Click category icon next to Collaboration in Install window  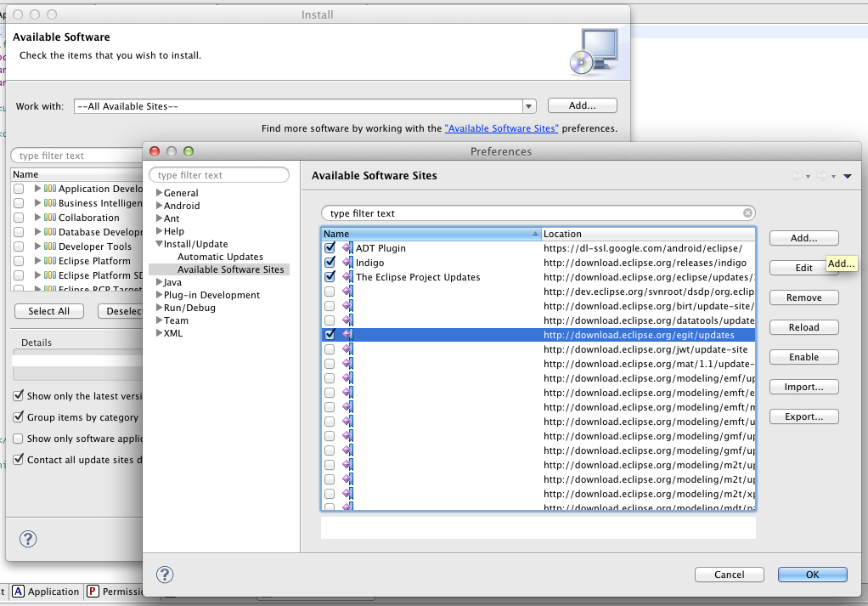click(50, 218)
